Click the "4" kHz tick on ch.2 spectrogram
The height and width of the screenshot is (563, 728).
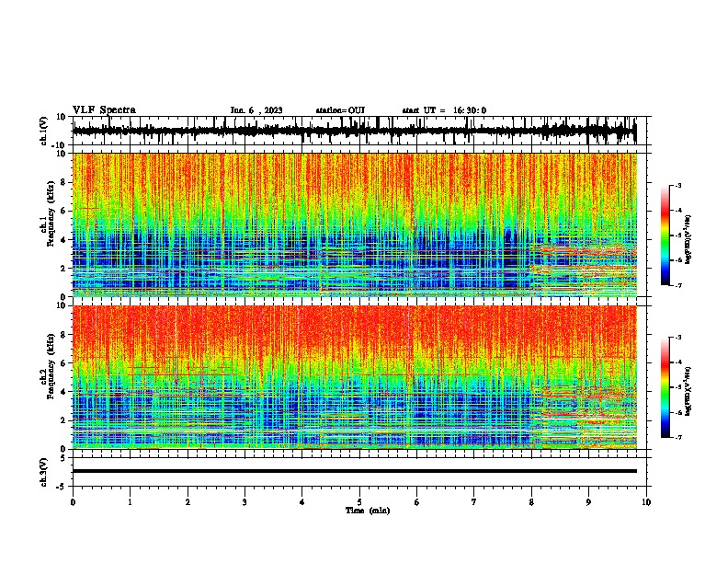coord(63,392)
